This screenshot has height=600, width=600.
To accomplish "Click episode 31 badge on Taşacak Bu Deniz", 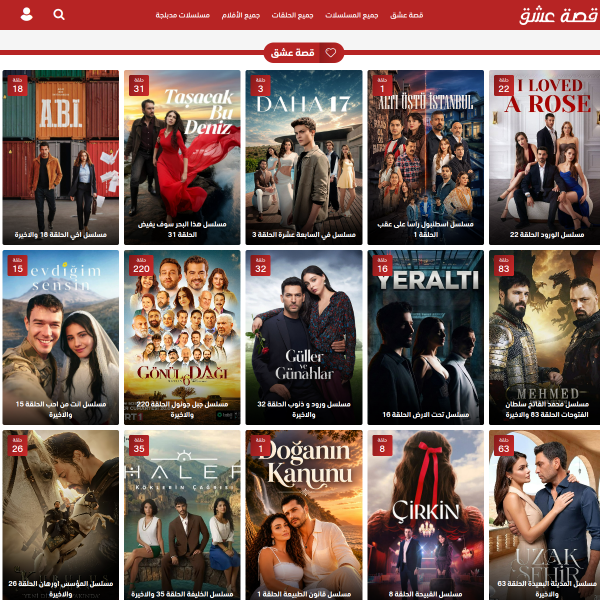I will (x=139, y=85).
